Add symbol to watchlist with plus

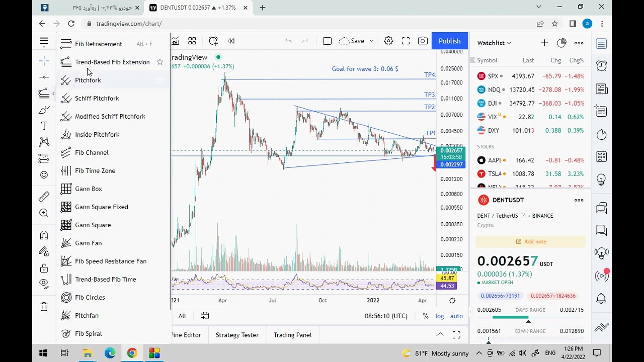544,43
